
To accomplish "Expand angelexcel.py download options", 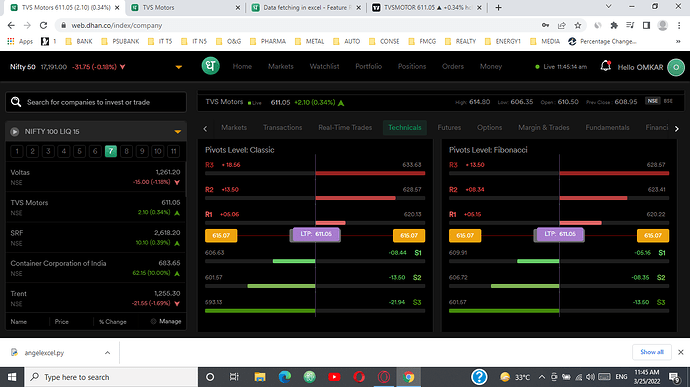I will 107,353.
